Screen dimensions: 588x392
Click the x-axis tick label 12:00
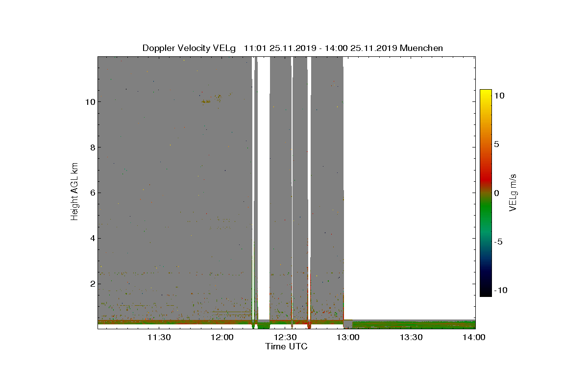[222, 337]
